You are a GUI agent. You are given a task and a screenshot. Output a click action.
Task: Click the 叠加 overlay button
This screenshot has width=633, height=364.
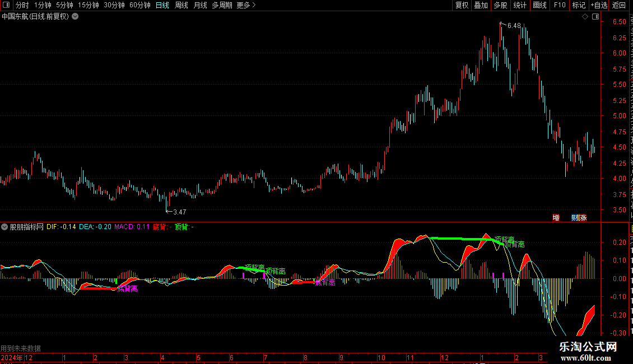(x=481, y=5)
